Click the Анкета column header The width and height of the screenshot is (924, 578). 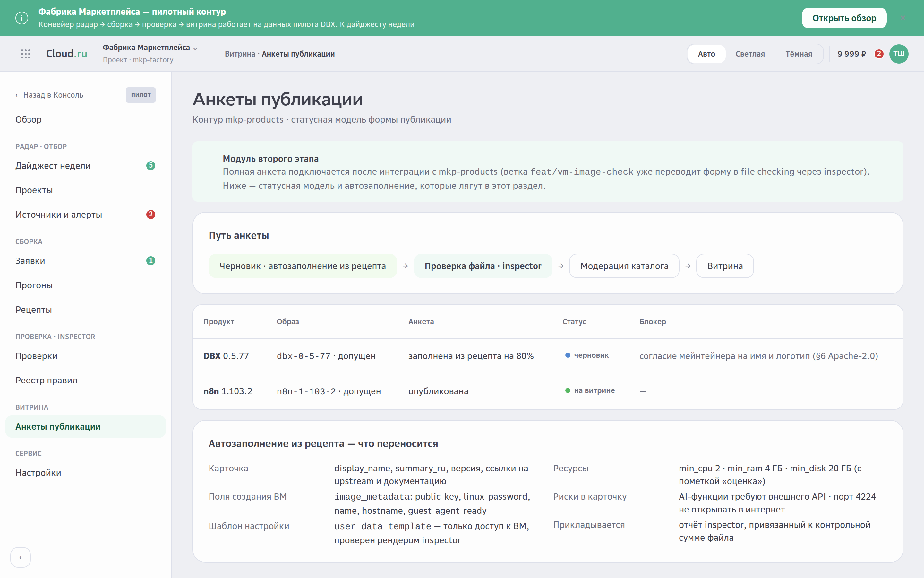tap(421, 321)
